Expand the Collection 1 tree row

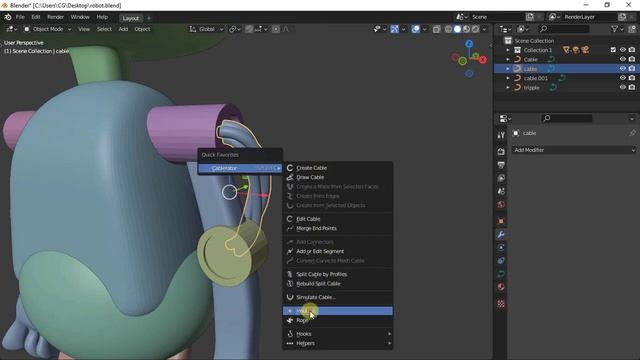click(508, 50)
